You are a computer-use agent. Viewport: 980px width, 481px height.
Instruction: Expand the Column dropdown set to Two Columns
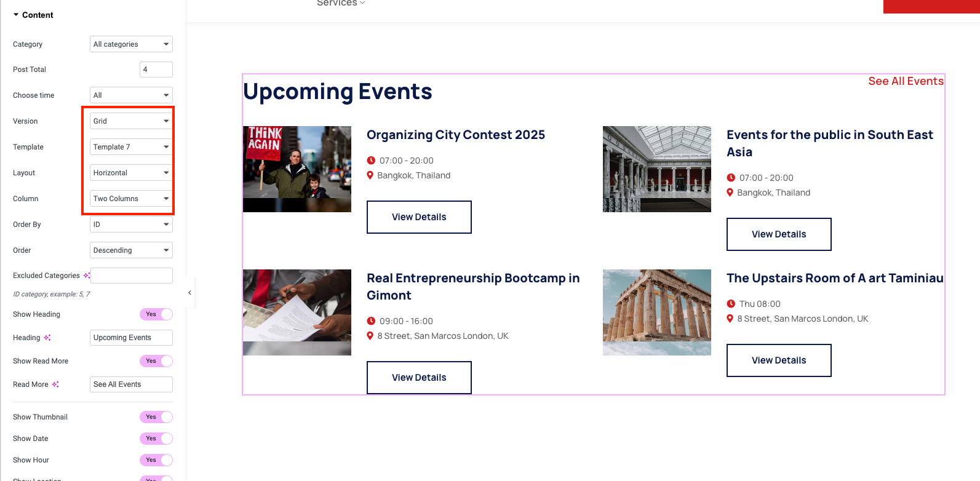click(131, 199)
